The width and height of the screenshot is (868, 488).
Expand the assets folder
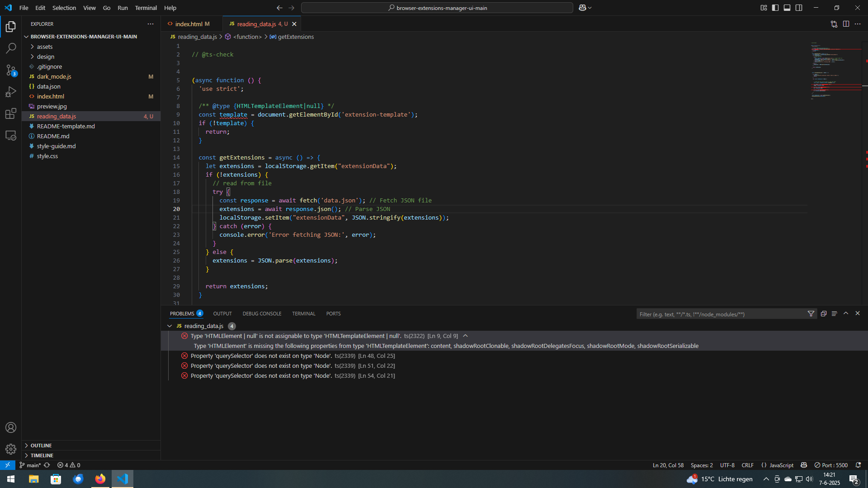tap(44, 47)
